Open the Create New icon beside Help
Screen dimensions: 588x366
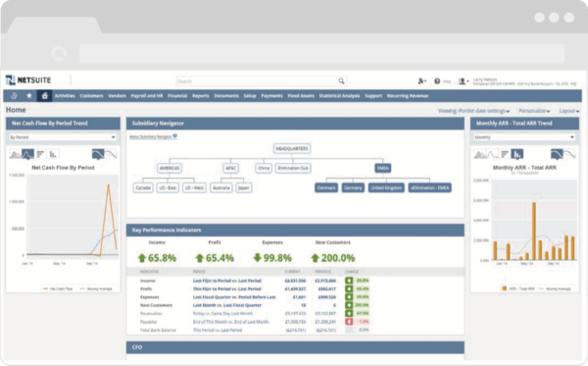pos(421,80)
